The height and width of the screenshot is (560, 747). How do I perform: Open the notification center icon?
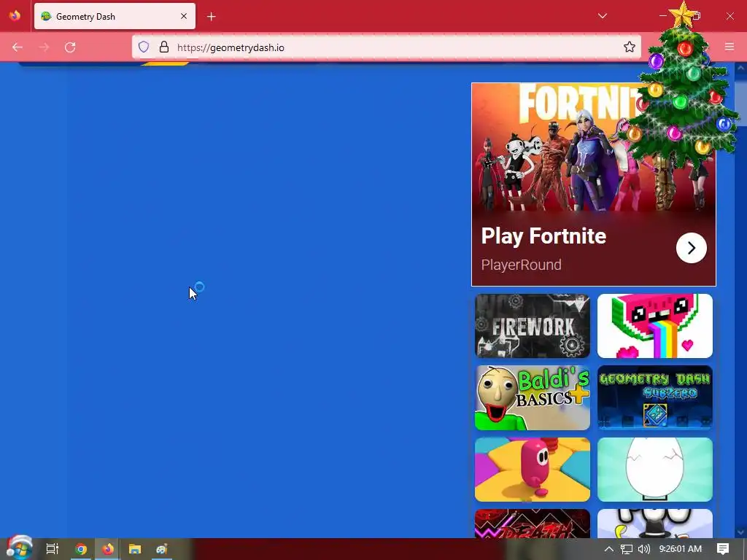coord(723,549)
